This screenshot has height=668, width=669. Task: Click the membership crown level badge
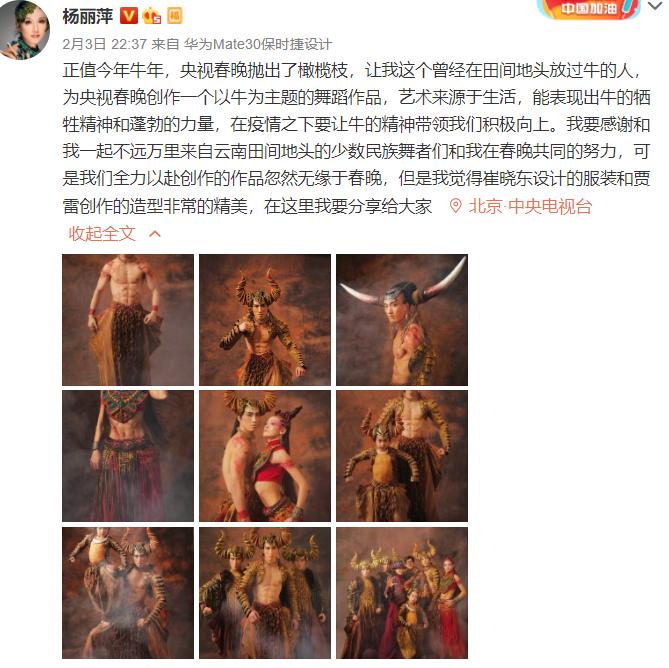pyautogui.click(x=151, y=16)
